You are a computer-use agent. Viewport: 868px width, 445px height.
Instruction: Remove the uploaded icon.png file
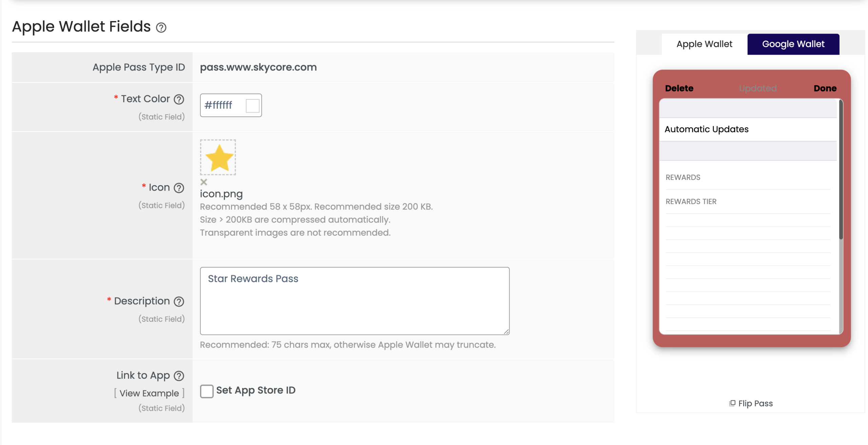pyautogui.click(x=203, y=182)
